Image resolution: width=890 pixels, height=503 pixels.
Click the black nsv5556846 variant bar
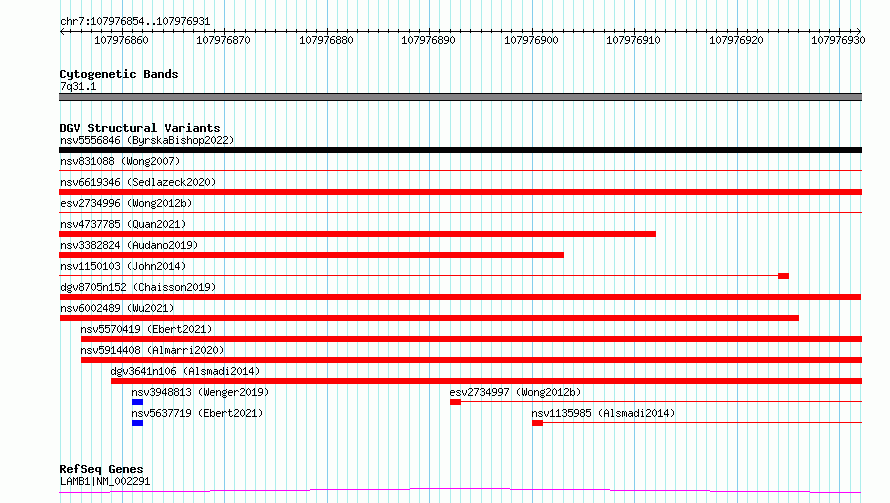[460, 150]
